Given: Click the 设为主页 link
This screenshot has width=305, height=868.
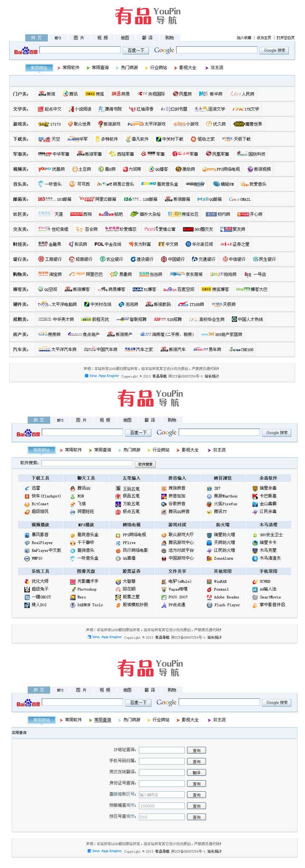Looking at the screenshot, I should pyautogui.click(x=264, y=38).
